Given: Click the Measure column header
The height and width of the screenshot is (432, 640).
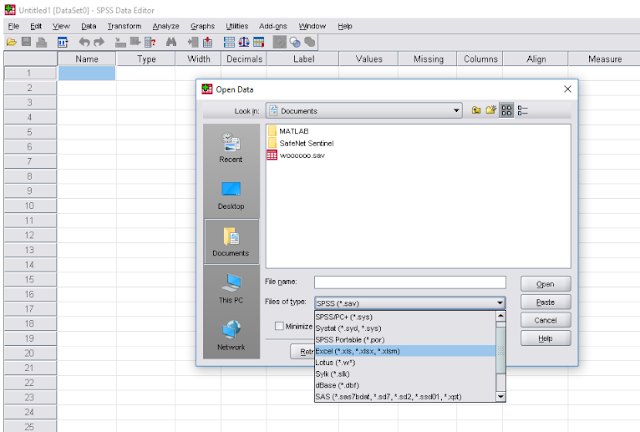Looking at the screenshot, I should point(604,59).
